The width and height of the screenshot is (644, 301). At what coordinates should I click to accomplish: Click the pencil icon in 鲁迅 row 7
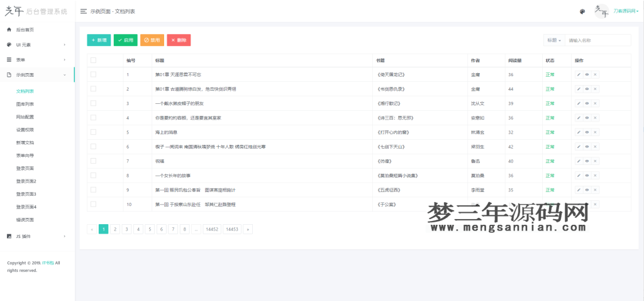click(x=579, y=161)
